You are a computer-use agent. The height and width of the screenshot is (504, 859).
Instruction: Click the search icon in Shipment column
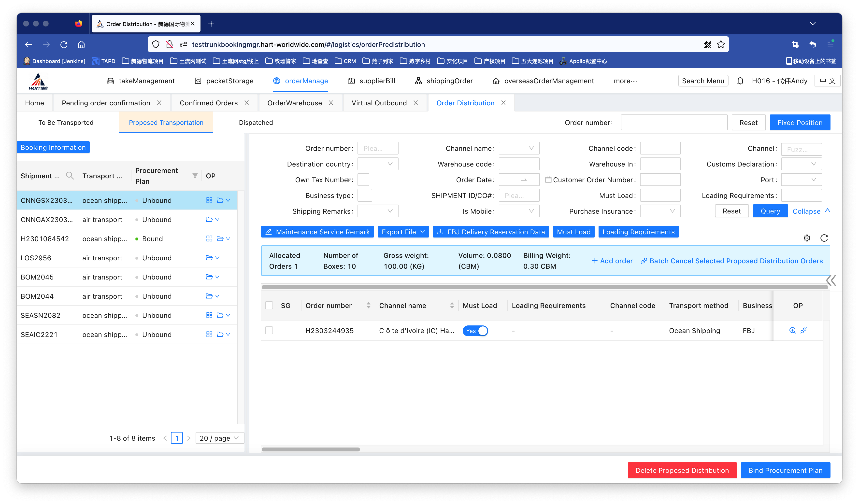pos(70,176)
